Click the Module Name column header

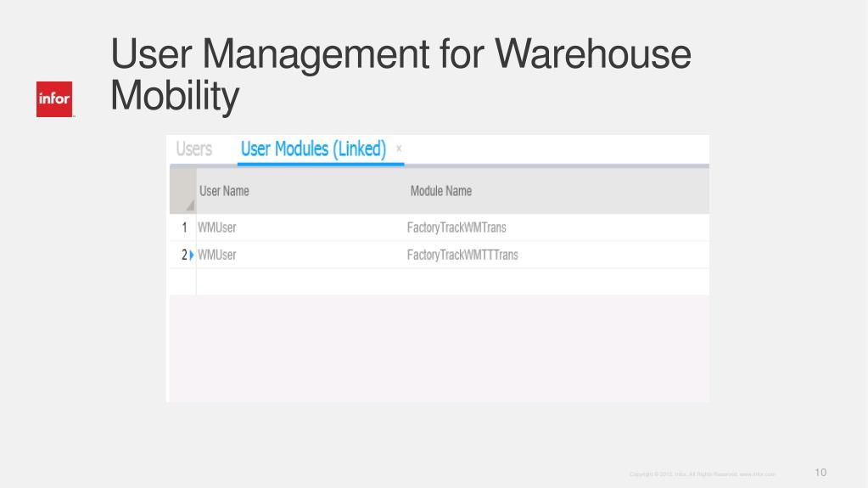tap(441, 191)
